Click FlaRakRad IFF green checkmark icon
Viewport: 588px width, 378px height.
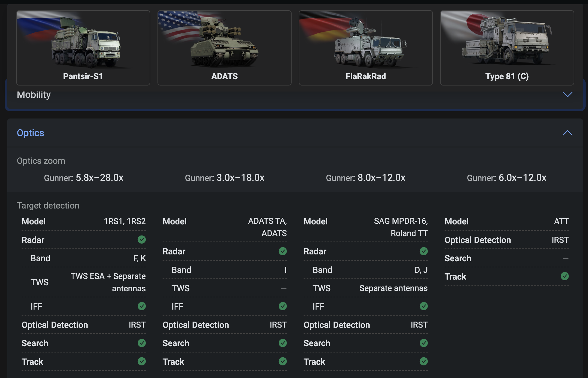pos(424,306)
